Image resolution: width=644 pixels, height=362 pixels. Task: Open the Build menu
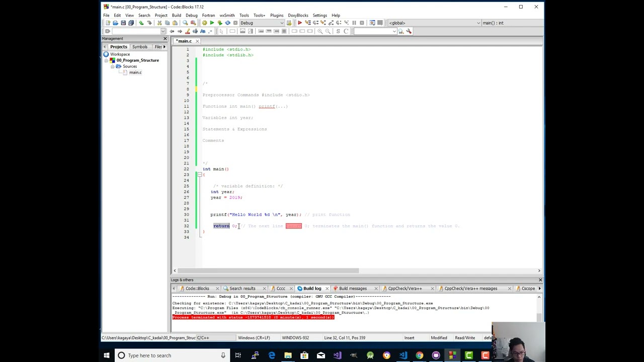pos(176,15)
